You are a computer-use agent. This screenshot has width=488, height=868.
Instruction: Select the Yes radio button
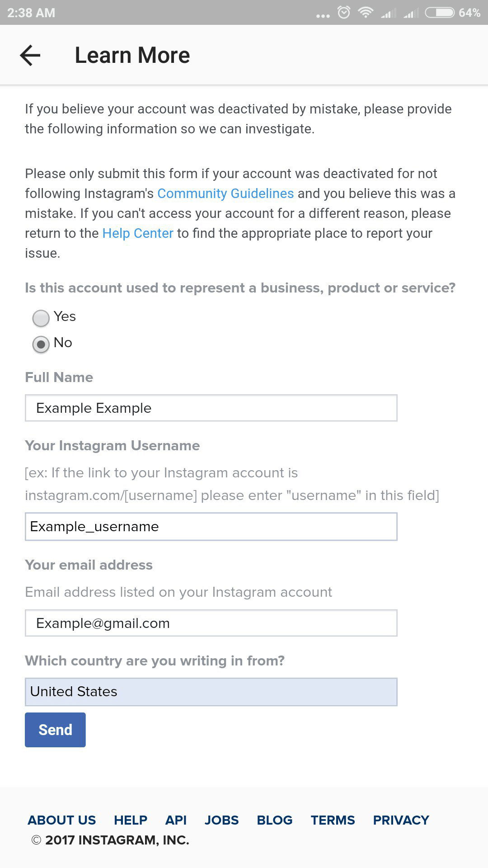click(41, 318)
